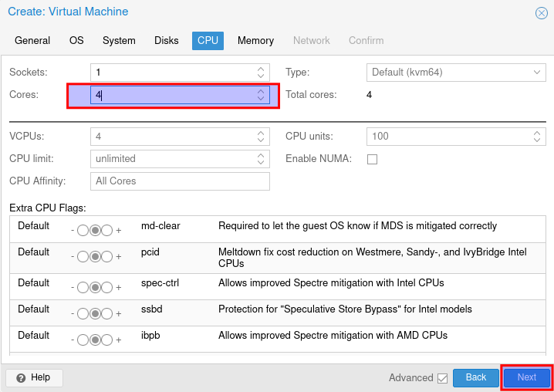Viewport: 554px width, 392px height.
Task: Switch to the Disks tab
Action: [166, 40]
